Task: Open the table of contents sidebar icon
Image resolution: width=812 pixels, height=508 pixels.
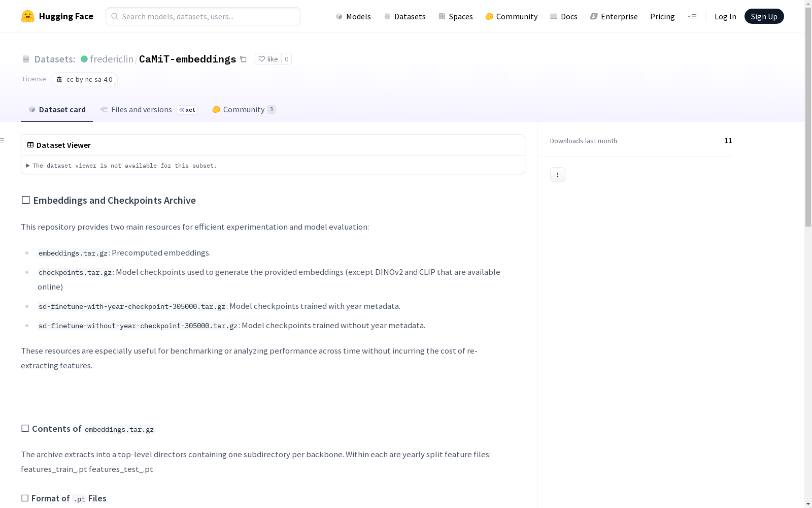Action: [x=3, y=140]
